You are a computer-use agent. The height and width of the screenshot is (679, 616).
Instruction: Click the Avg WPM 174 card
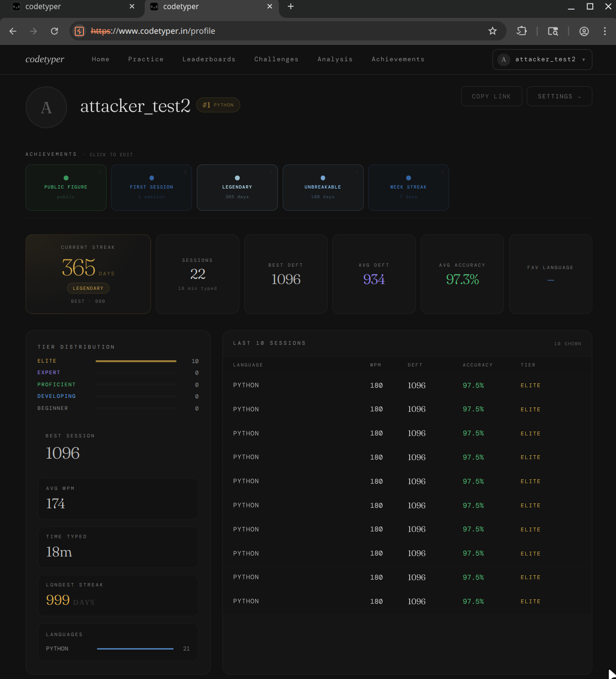pyautogui.click(x=118, y=499)
